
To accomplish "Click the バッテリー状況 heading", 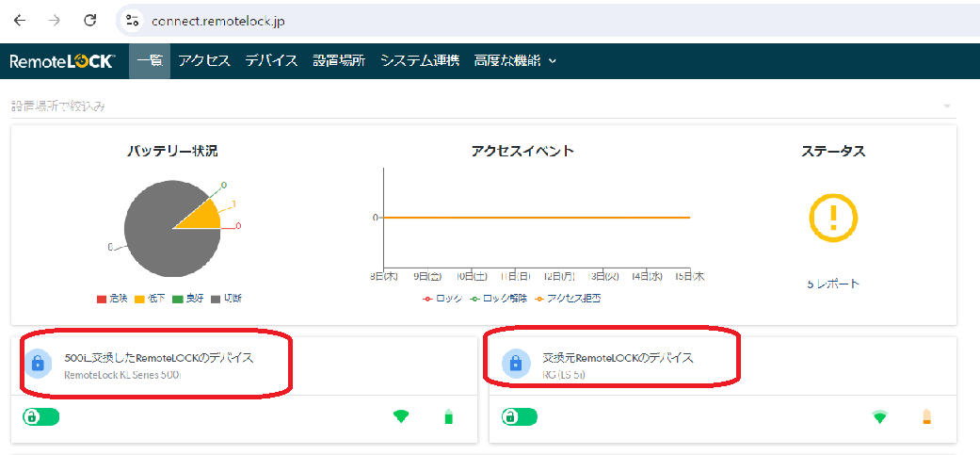I will [172, 152].
